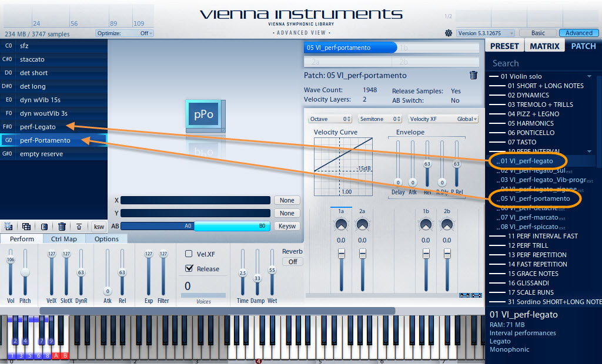Click the left link icon below slot faders
Viewport: 602px width, 364px height.
click(464, 295)
